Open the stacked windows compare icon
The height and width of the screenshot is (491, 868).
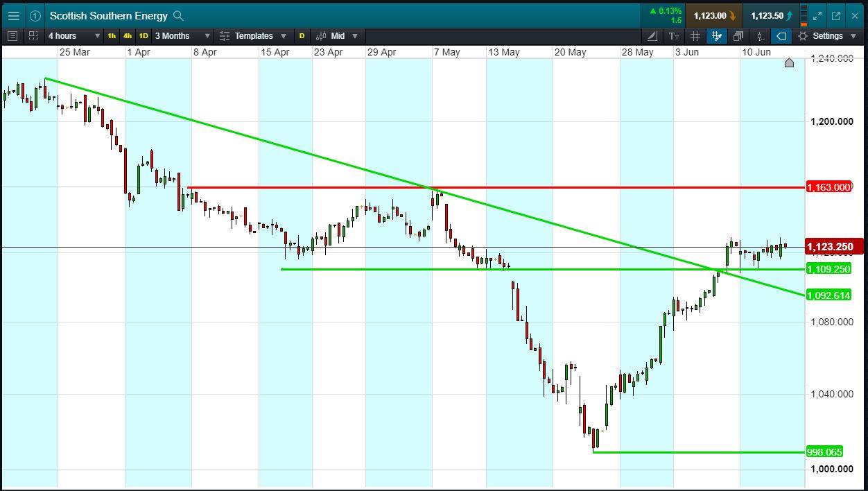(738, 36)
